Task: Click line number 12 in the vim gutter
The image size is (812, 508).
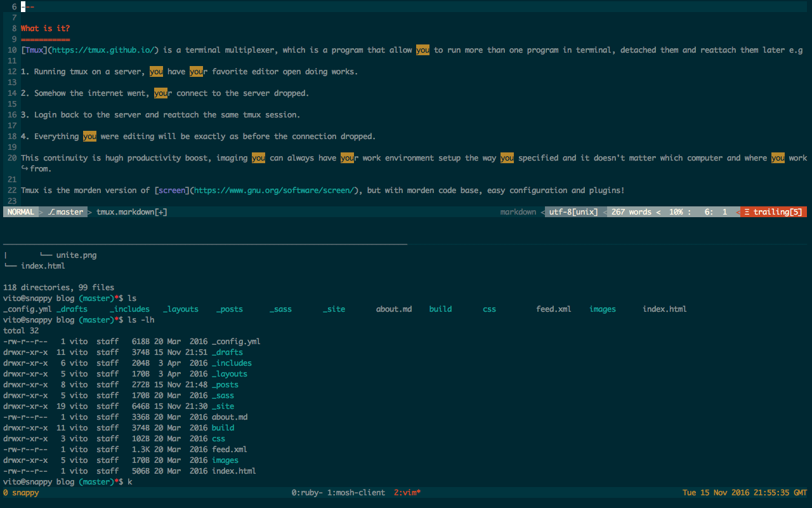Action: 12,72
